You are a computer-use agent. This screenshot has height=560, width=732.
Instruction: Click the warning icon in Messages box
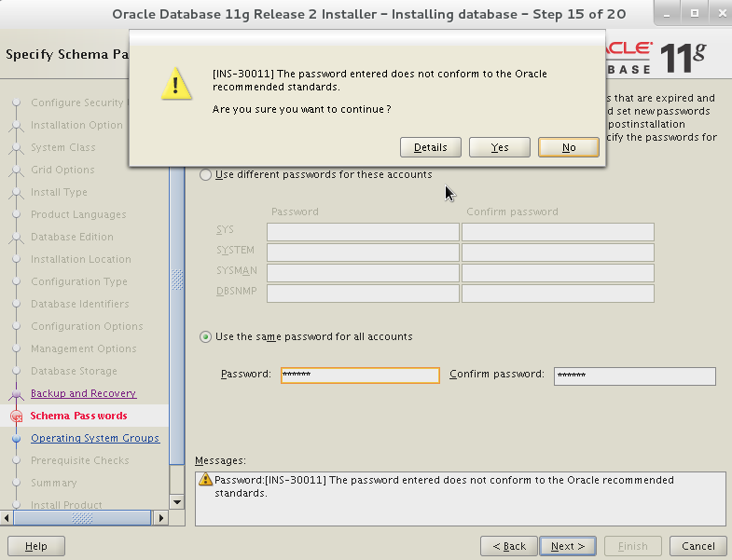click(x=205, y=479)
